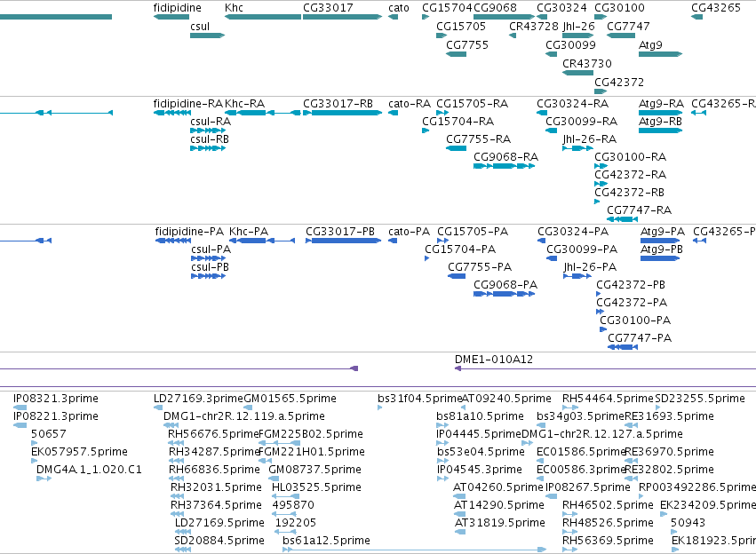Click the csul-RA transcript
Screen dimensions: 756x554
pyautogui.click(x=207, y=131)
